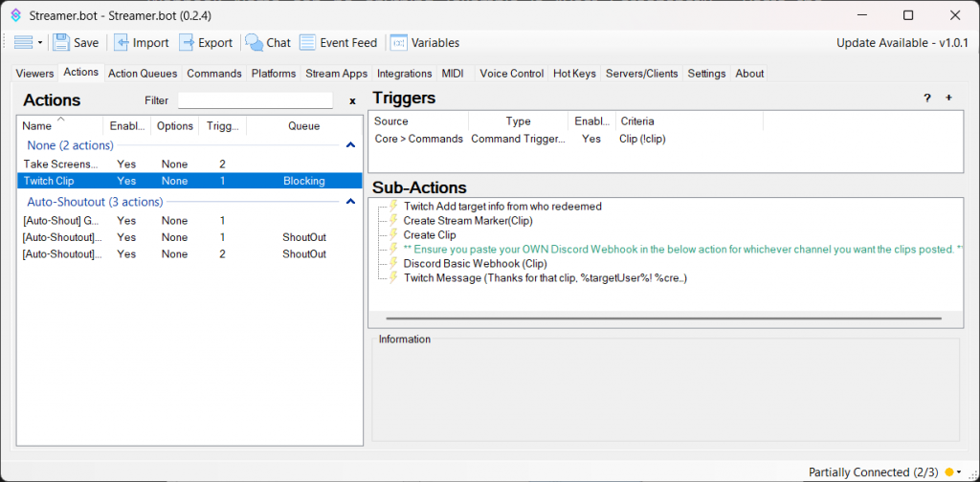Viewport: 980px width, 482px height.
Task: Add a new trigger with plus icon
Action: tap(948, 99)
